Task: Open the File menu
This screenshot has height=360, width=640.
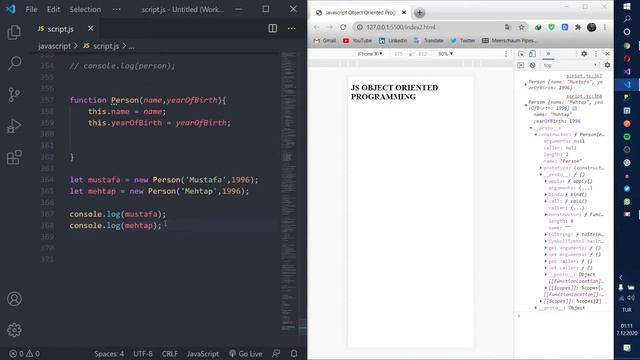Action: coord(31,9)
